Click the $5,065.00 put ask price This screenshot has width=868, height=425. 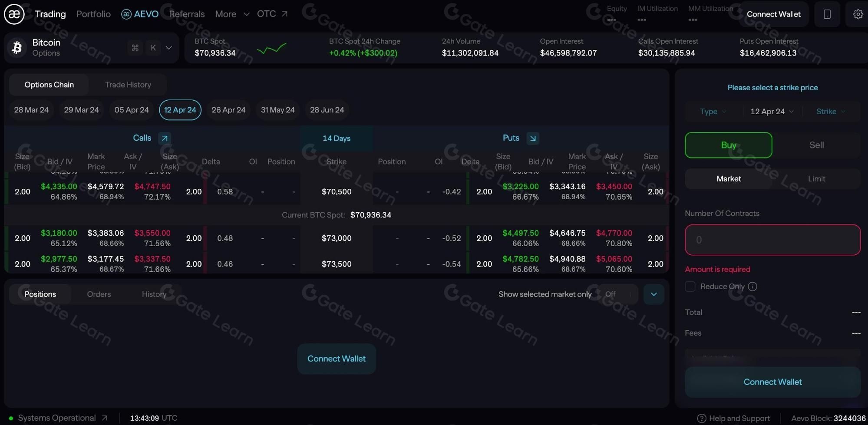coord(614,259)
